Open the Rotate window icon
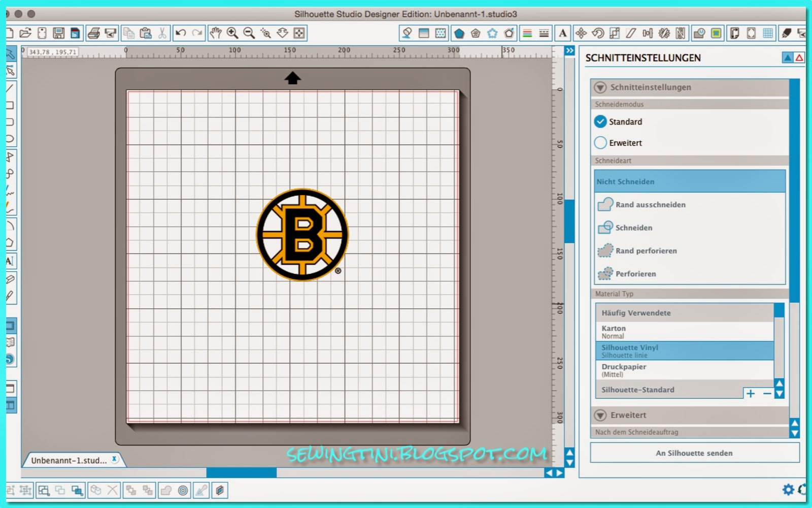This screenshot has height=508, width=812. pyautogui.click(x=598, y=34)
